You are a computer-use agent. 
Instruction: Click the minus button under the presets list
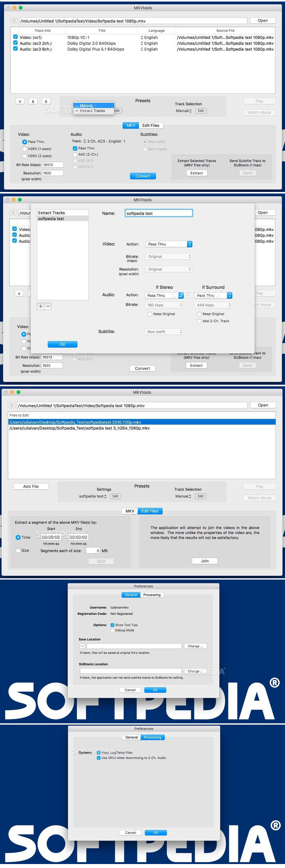(48, 306)
